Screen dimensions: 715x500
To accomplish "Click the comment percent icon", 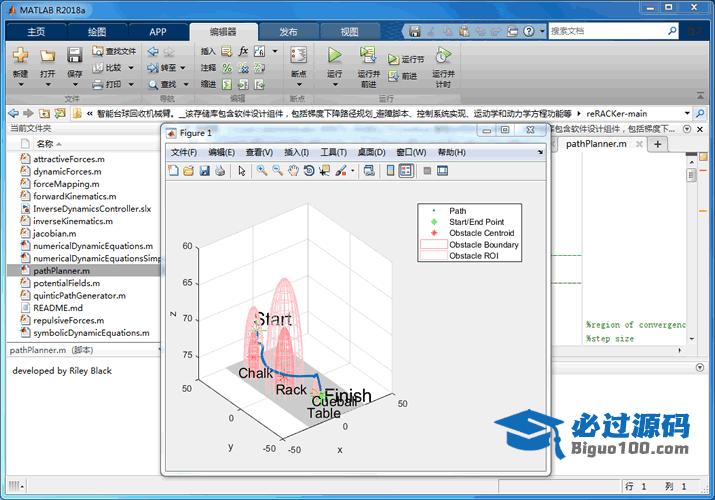I will tap(227, 68).
